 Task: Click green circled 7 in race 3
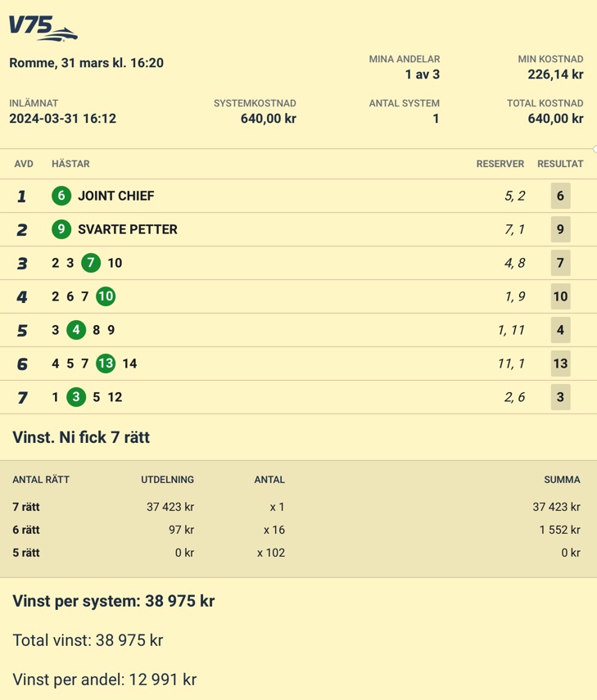pyautogui.click(x=91, y=263)
